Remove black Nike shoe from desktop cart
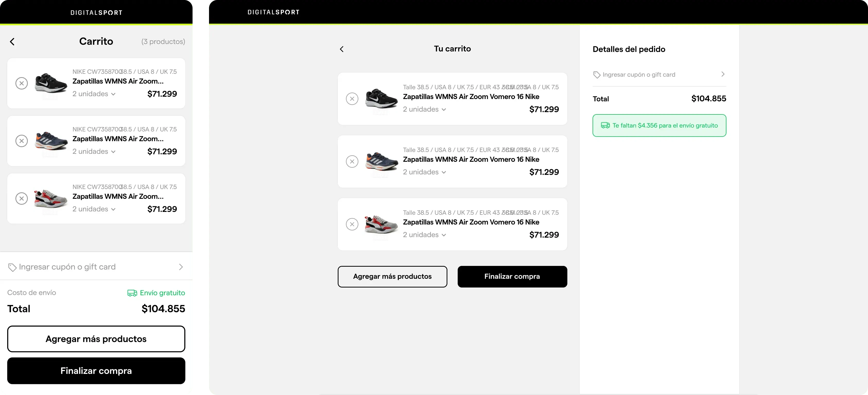This screenshot has width=868, height=395. (x=352, y=99)
